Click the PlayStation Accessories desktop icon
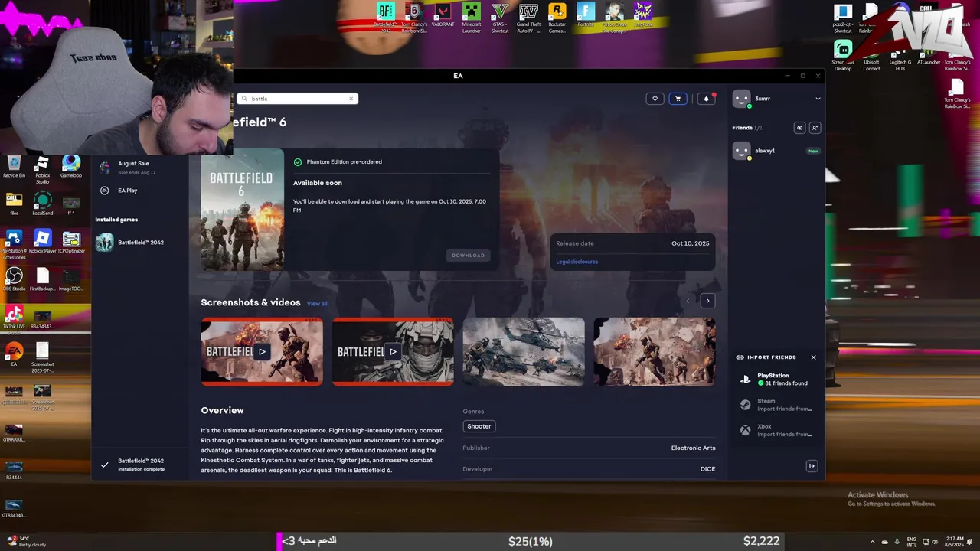Viewport: 980px width, 551px height. [14, 245]
